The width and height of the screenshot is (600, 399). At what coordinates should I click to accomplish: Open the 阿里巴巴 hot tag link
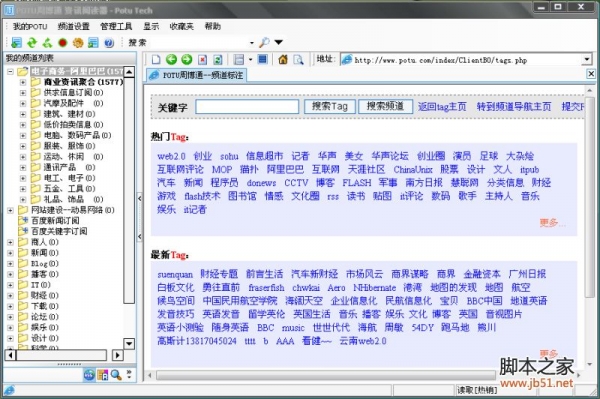pos(285,169)
